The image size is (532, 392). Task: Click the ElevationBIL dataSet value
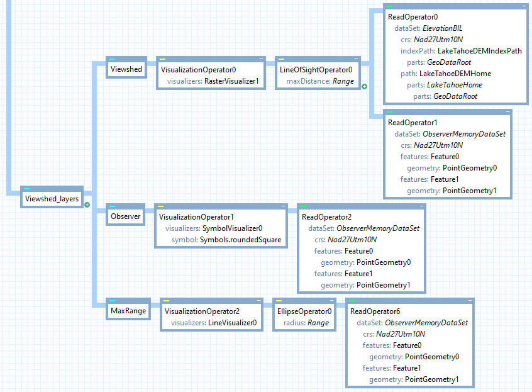point(443,28)
